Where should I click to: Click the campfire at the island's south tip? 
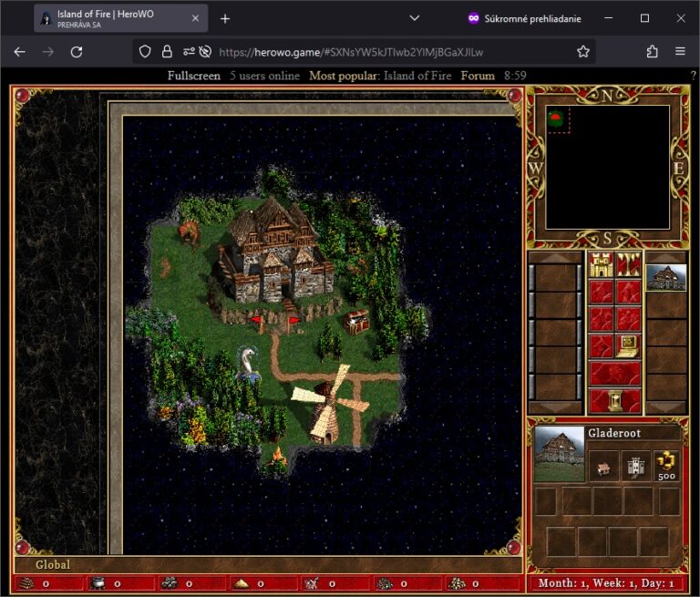coord(277,460)
